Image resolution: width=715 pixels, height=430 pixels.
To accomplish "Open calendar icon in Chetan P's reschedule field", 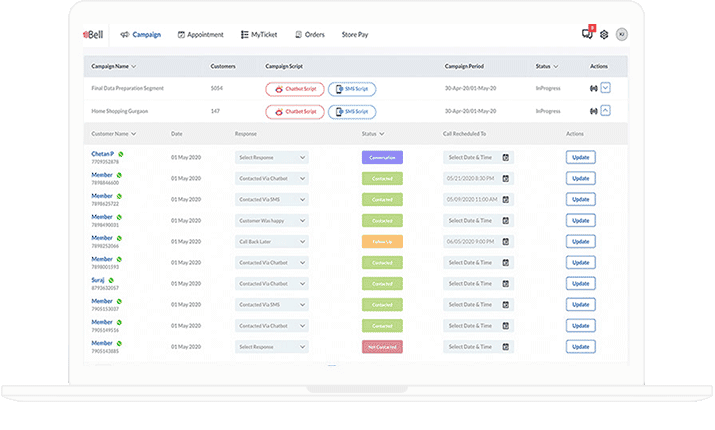I will tap(506, 158).
